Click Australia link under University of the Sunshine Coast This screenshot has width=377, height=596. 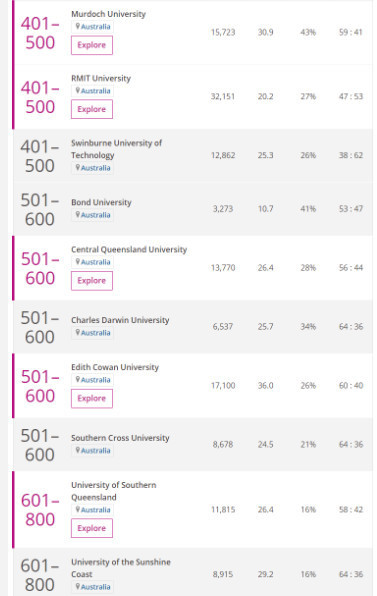pos(96,586)
